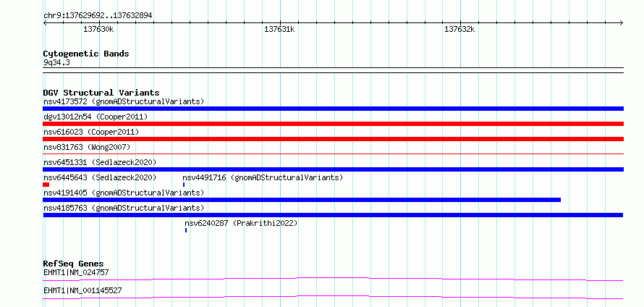Click the nsv6451331 Sedlazeck2020 blue bar
Viewport: 644px width, 307px height.
click(x=333, y=169)
